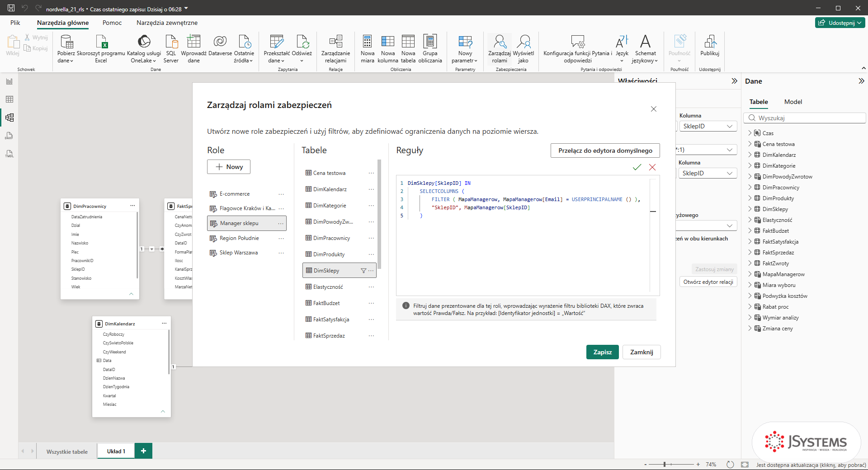Click Zamknij button in dialog
Image resolution: width=868 pixels, height=470 pixels.
[x=642, y=352]
